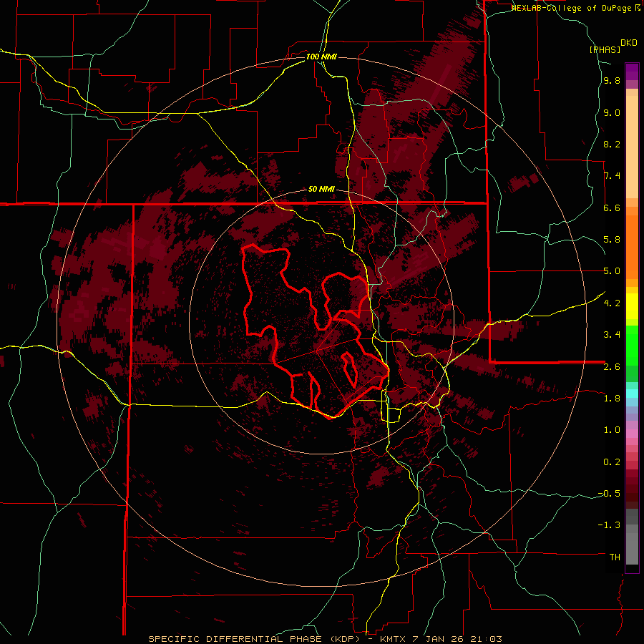Click the 1.8 scale value
The width and height of the screenshot is (644, 644).
click(612, 399)
